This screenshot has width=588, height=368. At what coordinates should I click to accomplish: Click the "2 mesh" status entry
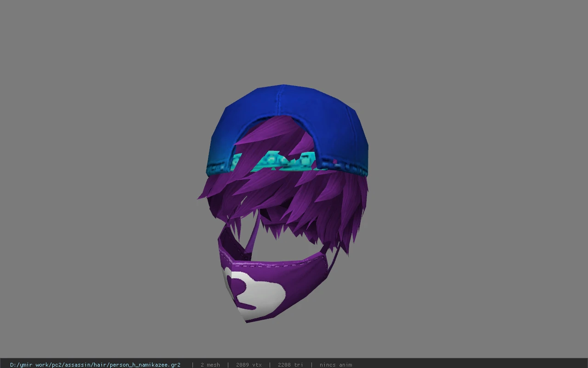[210, 365]
